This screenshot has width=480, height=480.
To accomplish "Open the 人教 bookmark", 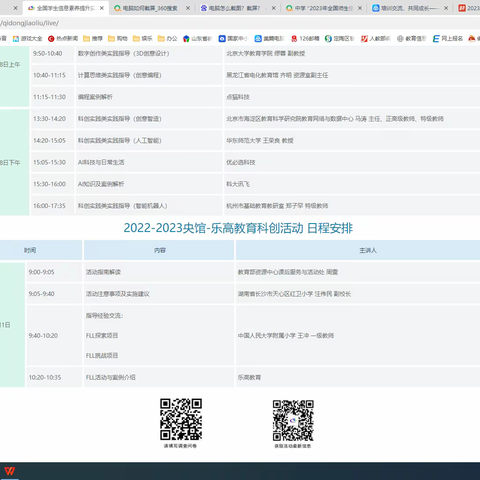I will point(375,39).
